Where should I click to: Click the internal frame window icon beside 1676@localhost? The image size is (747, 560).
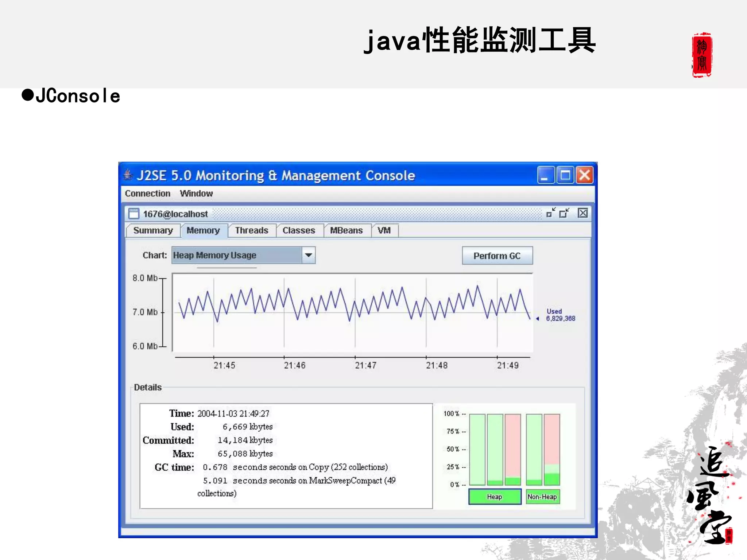pyautogui.click(x=134, y=214)
